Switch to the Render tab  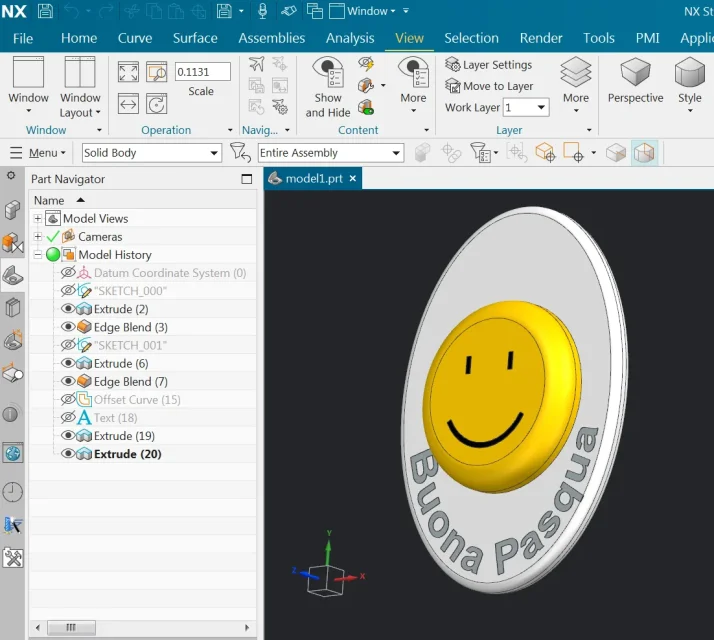tap(541, 38)
